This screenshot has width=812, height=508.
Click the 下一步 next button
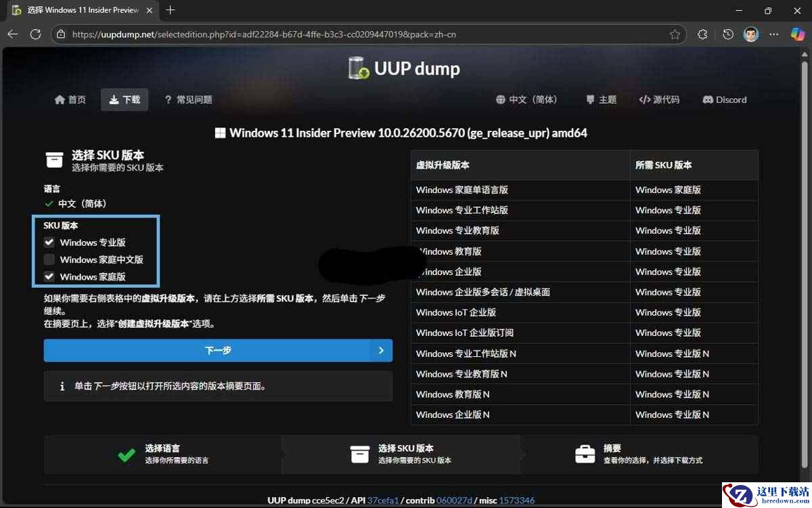click(x=218, y=350)
